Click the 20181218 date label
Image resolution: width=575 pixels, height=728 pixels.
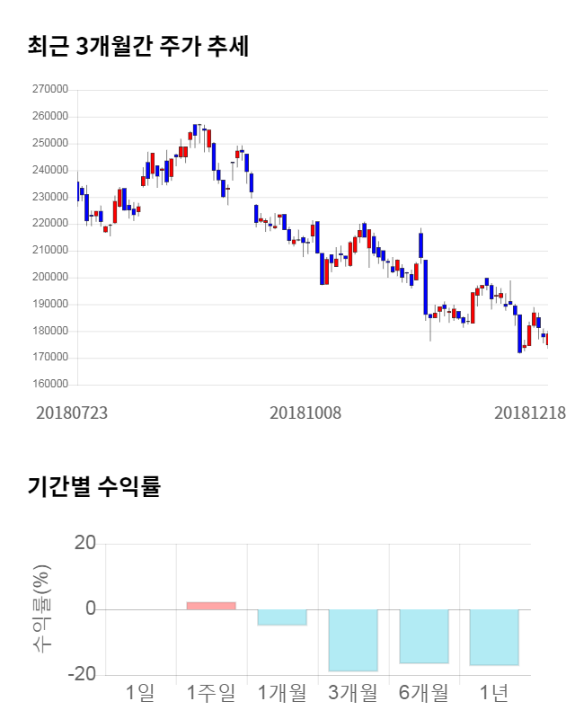(529, 413)
